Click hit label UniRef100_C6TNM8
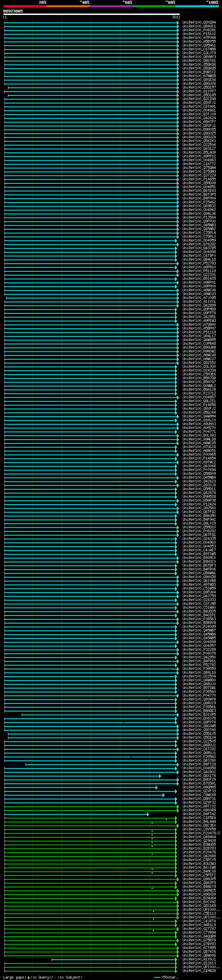Viewport: 222px width, 980px height. click(x=199, y=49)
